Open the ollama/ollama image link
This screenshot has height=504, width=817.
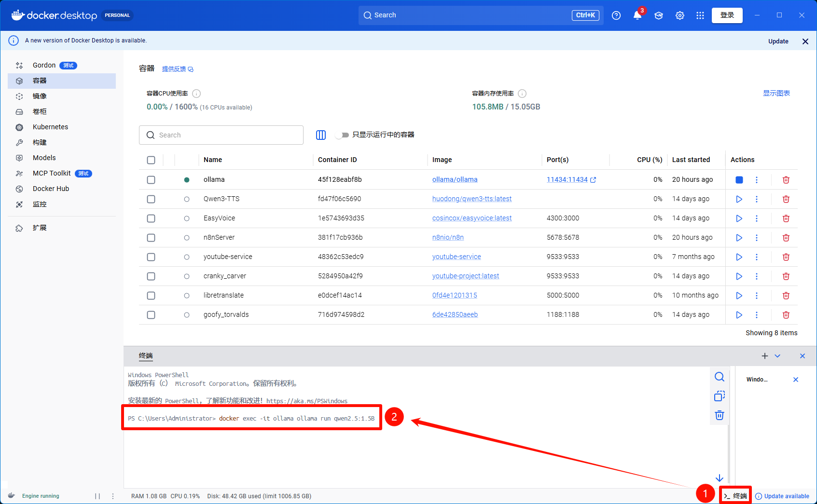[455, 180]
